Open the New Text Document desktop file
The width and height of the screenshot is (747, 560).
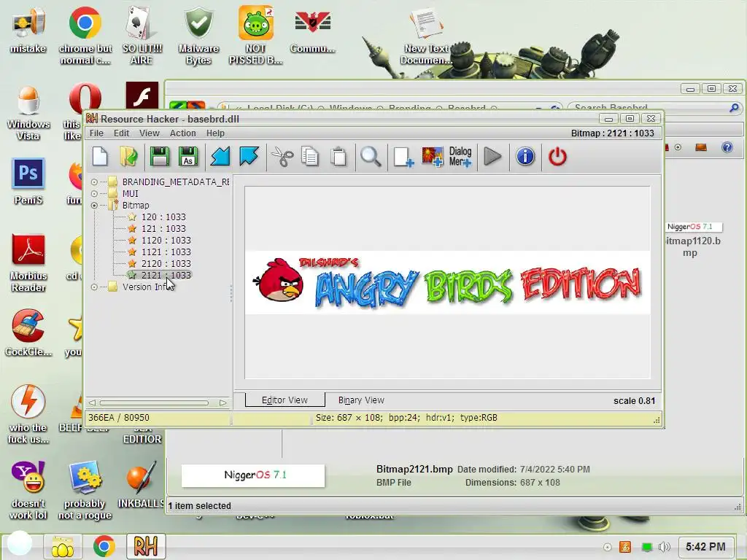coord(426,36)
